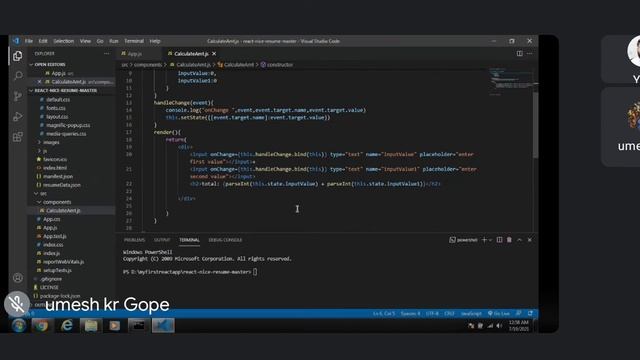Open Internet Explorer from the taskbar
The image size is (640, 360).
(x=66, y=326)
